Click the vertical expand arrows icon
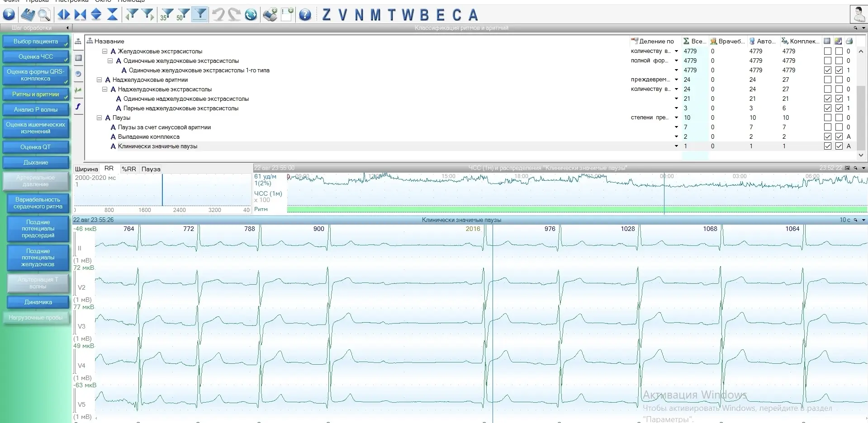The height and width of the screenshot is (423, 868). pos(96,15)
